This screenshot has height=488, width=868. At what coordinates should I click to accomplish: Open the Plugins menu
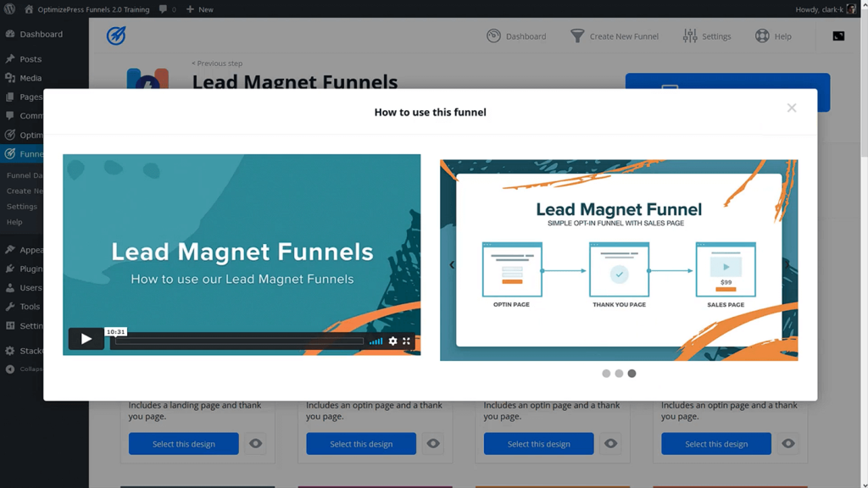click(x=28, y=269)
